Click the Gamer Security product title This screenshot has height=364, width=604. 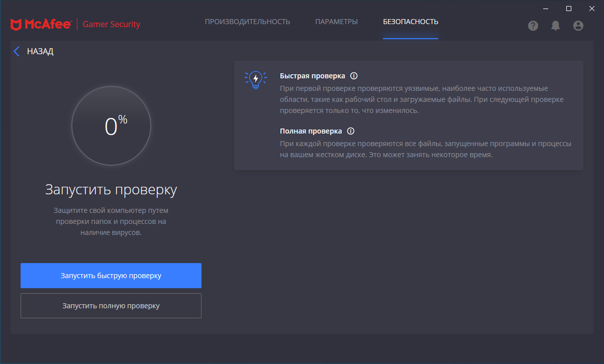112,24
